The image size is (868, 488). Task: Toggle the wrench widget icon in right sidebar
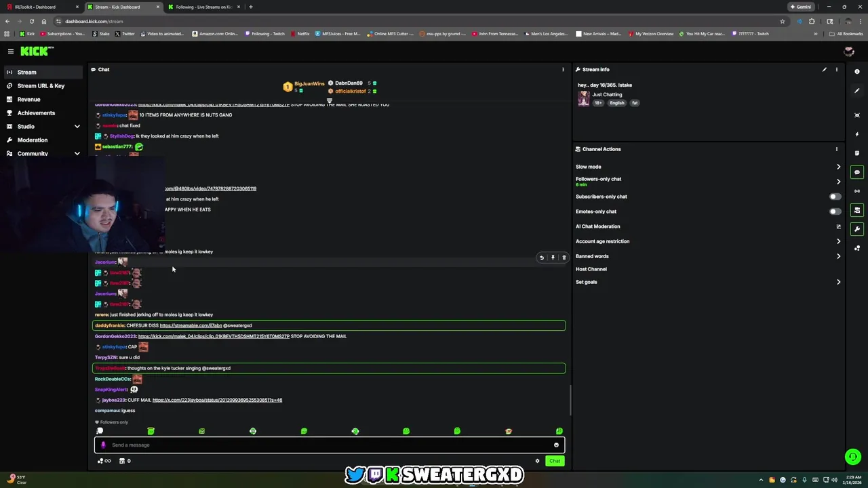point(857,229)
